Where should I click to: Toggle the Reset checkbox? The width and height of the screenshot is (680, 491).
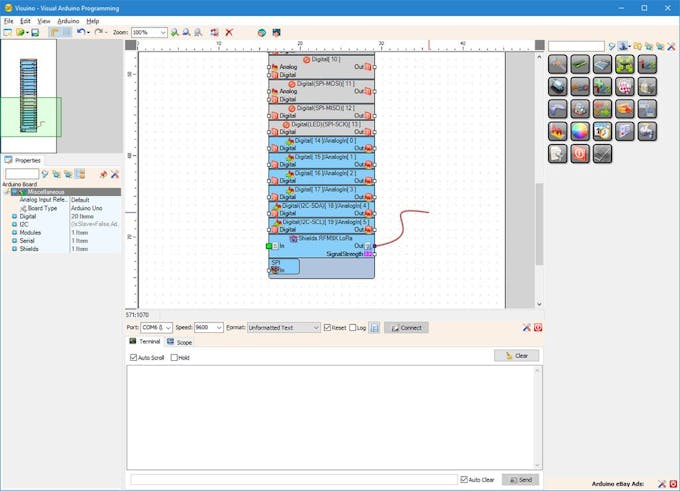pos(327,328)
